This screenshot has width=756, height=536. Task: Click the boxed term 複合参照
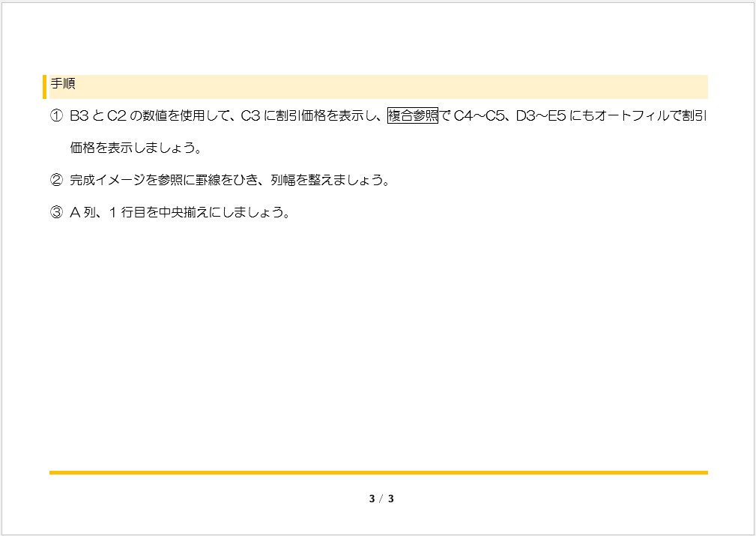413,115
